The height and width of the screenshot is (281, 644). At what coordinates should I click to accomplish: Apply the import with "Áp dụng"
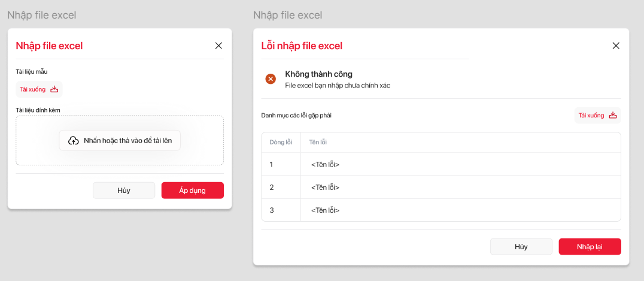192,191
